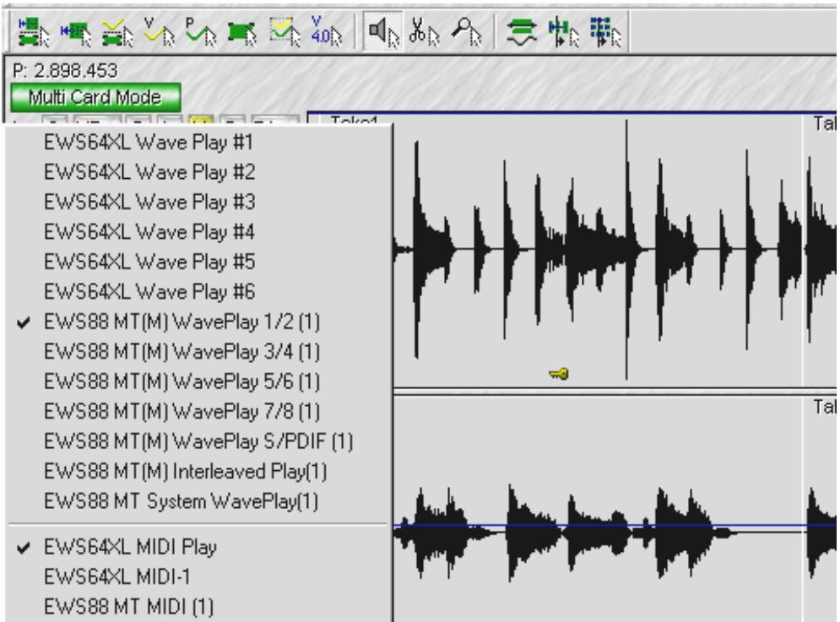Select the object and curve mouse mode

coord(285,31)
